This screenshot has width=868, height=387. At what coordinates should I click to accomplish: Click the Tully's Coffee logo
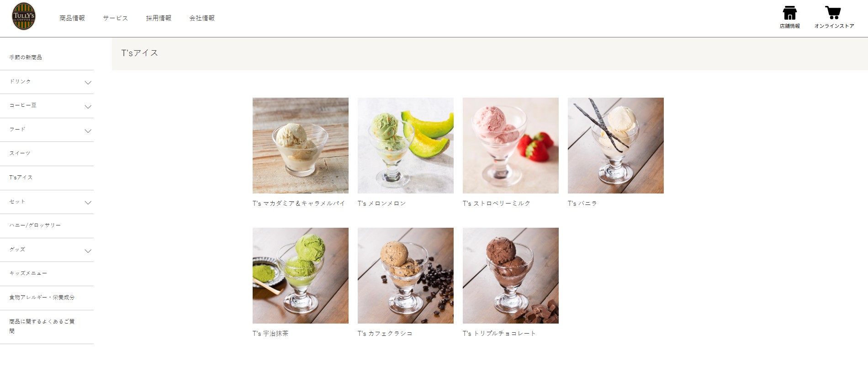tap(24, 16)
